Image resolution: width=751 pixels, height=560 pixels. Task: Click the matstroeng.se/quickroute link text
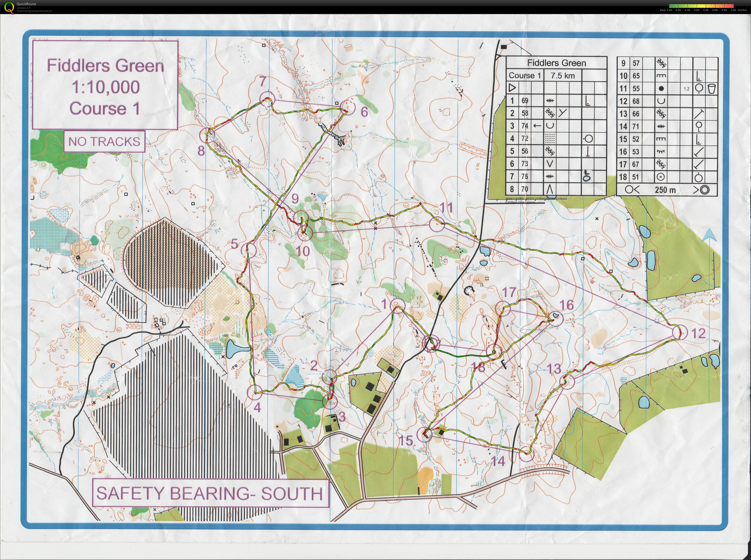coord(34,11)
